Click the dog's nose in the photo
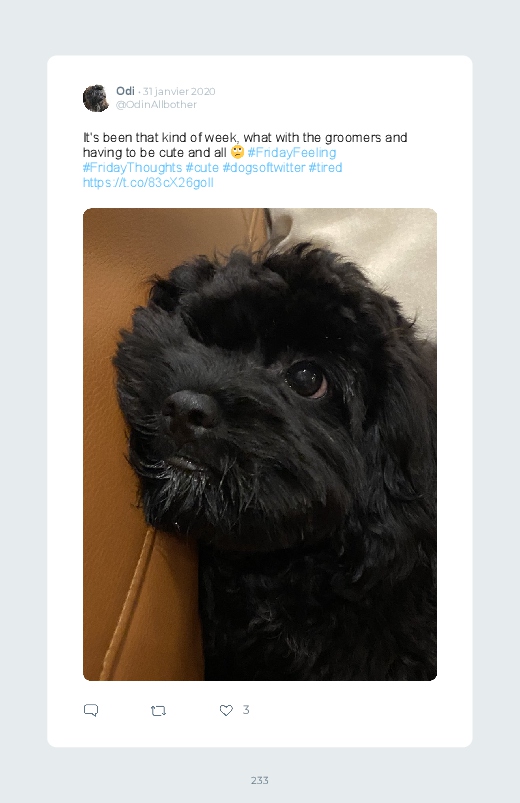520x803 pixels. pos(190,411)
